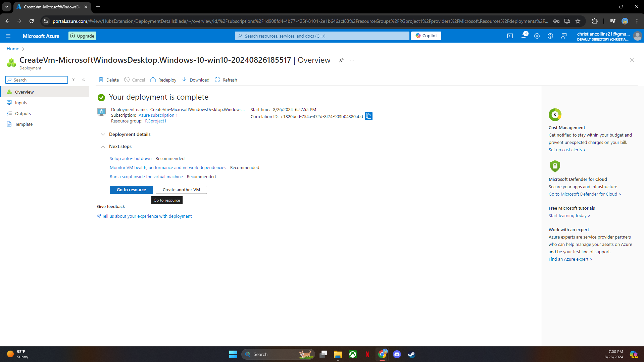Copy the Correlation ID
This screenshot has height=362, width=644.
point(368,116)
